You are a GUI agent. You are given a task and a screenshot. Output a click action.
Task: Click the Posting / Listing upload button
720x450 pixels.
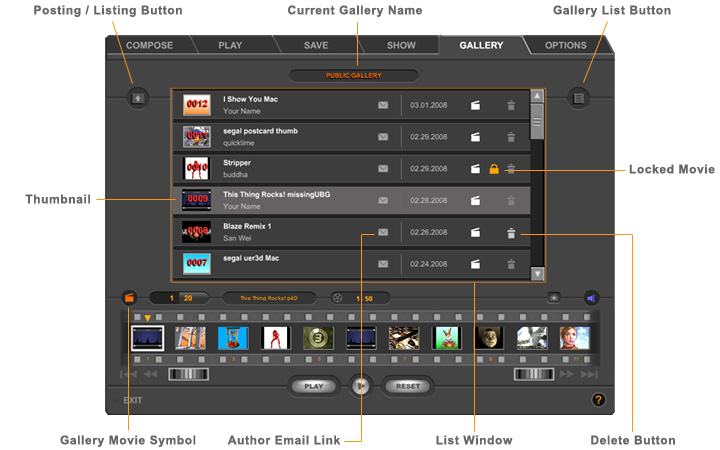coord(138,98)
